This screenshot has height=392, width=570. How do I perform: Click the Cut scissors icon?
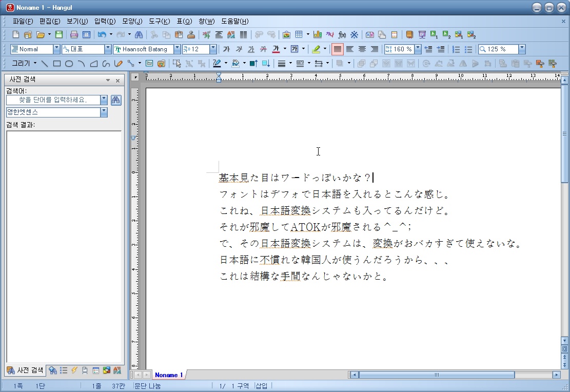tap(154, 34)
